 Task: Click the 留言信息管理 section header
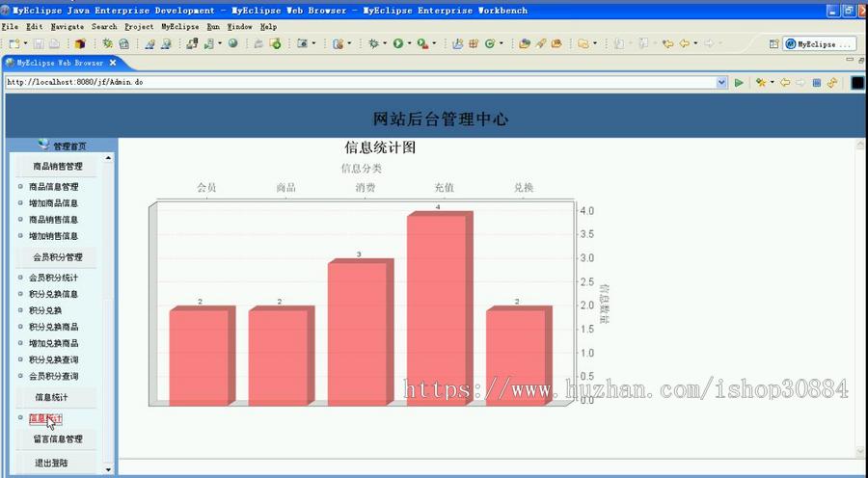click(58, 439)
